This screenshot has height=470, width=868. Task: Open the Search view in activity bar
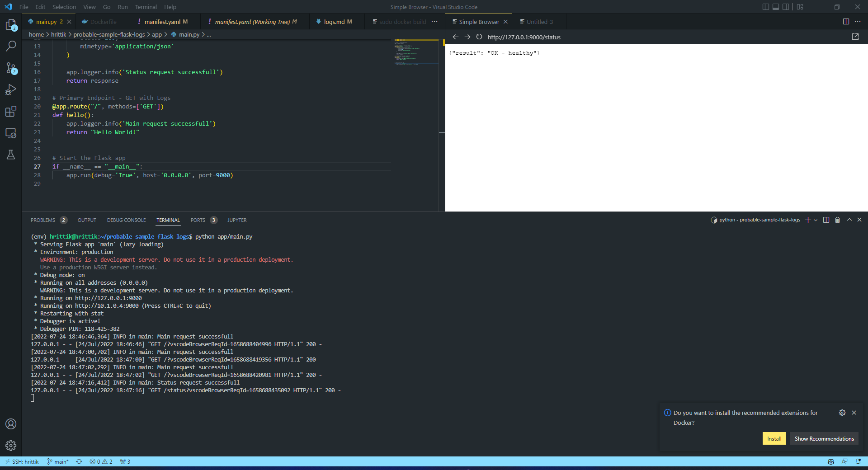pyautogui.click(x=11, y=46)
